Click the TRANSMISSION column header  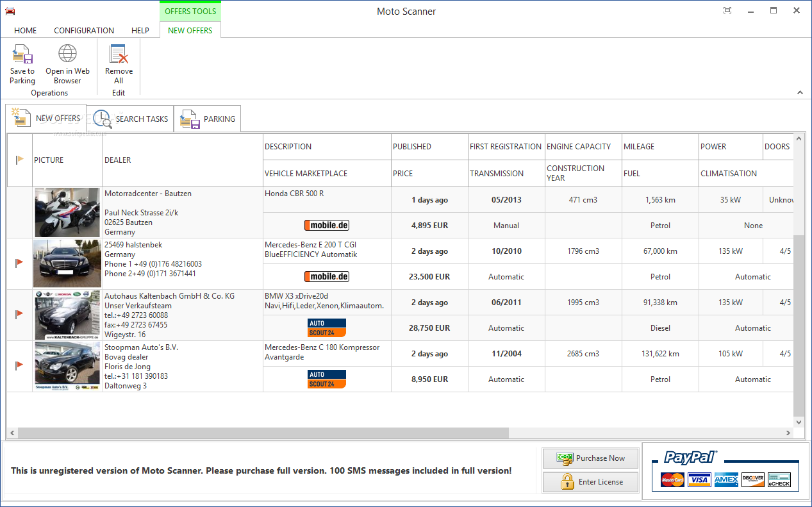506,174
